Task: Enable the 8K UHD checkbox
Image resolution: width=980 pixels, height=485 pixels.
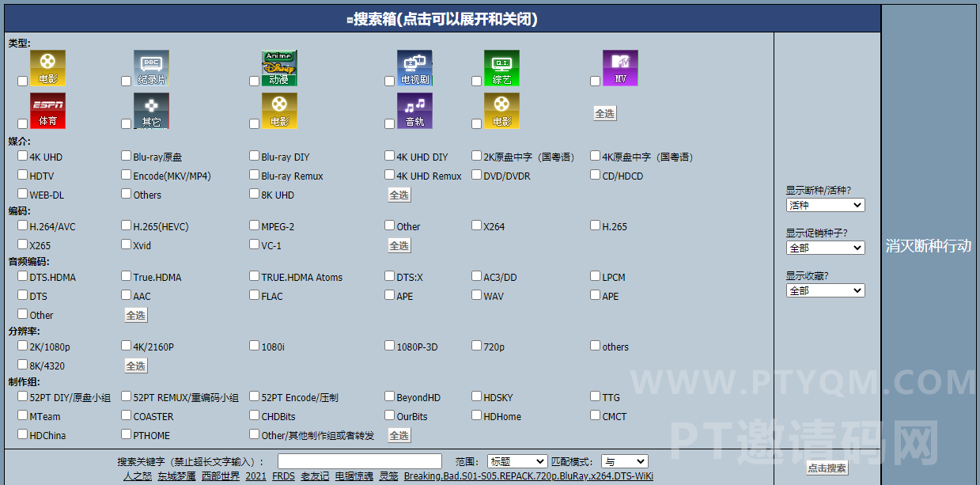Action: [254, 194]
